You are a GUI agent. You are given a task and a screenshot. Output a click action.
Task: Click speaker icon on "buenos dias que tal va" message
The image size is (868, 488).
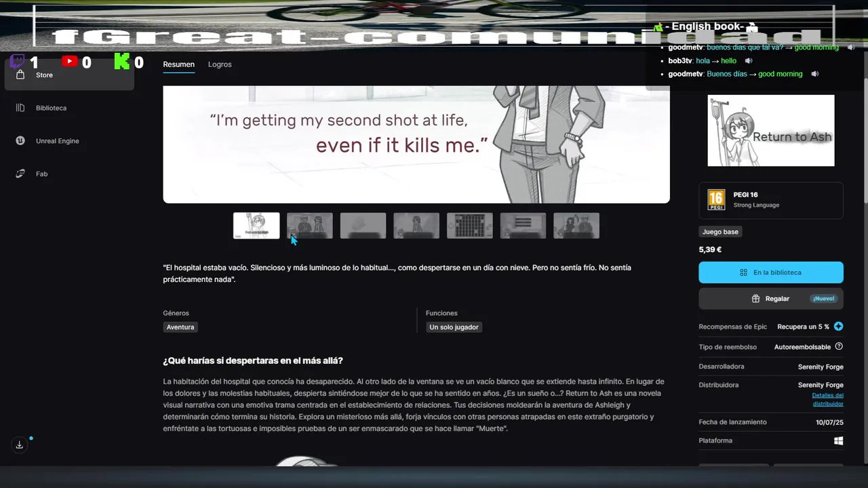(x=851, y=47)
